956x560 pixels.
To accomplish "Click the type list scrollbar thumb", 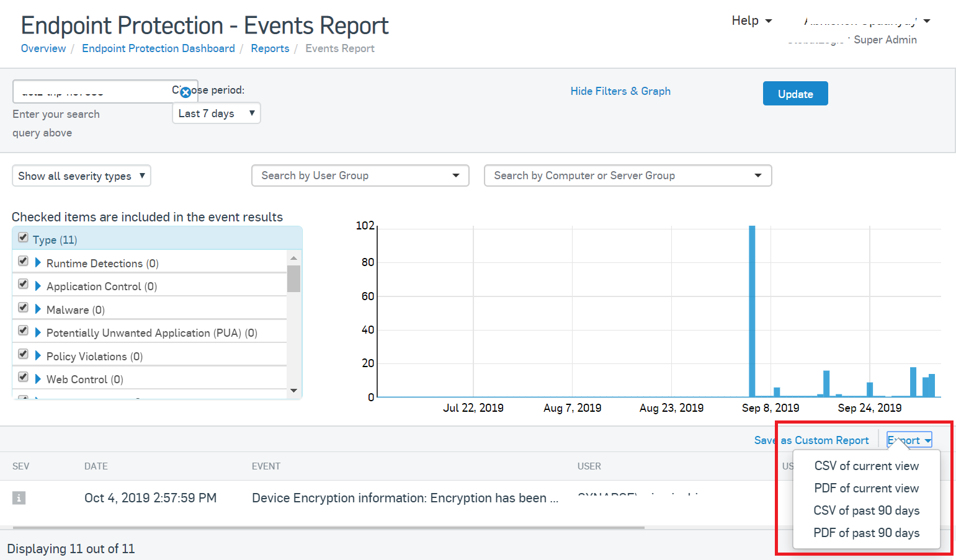I will [293, 278].
